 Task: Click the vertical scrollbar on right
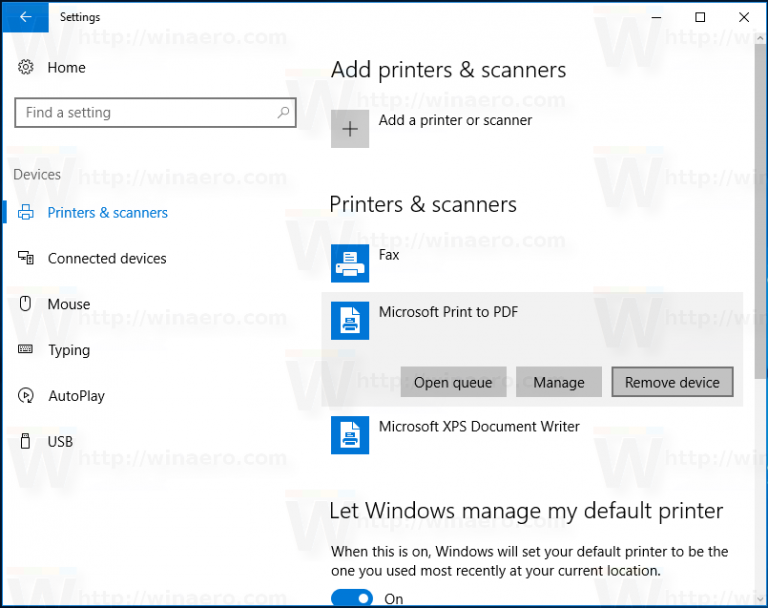click(760, 300)
